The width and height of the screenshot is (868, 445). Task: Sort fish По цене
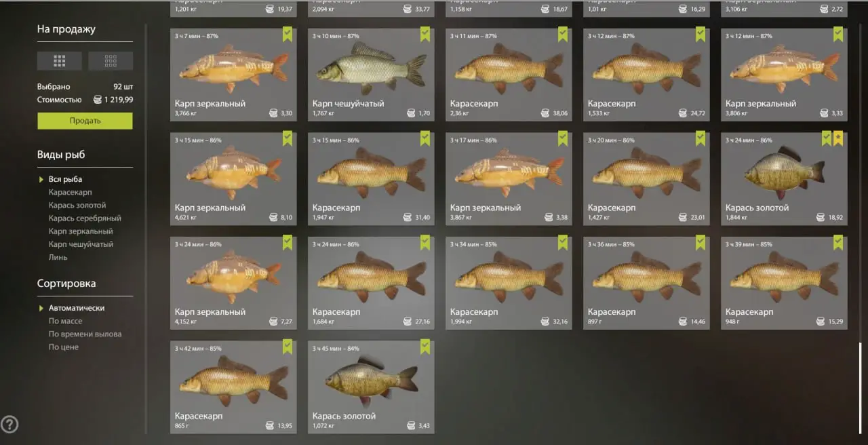point(63,347)
